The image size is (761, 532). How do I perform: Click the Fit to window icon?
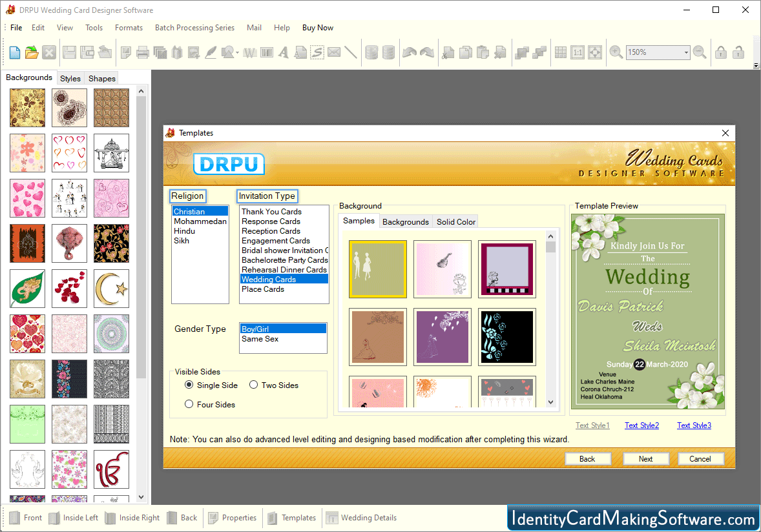[x=594, y=52]
